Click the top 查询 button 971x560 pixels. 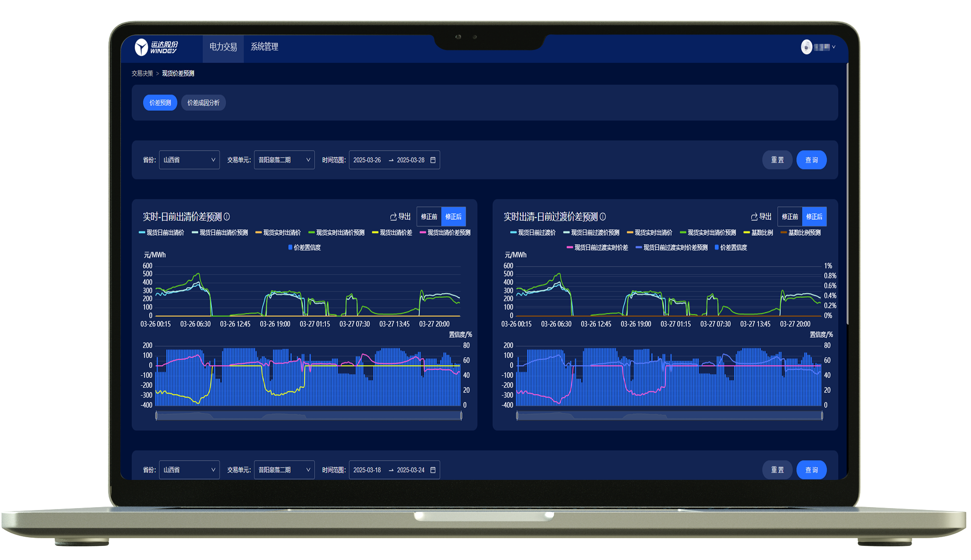coord(811,160)
